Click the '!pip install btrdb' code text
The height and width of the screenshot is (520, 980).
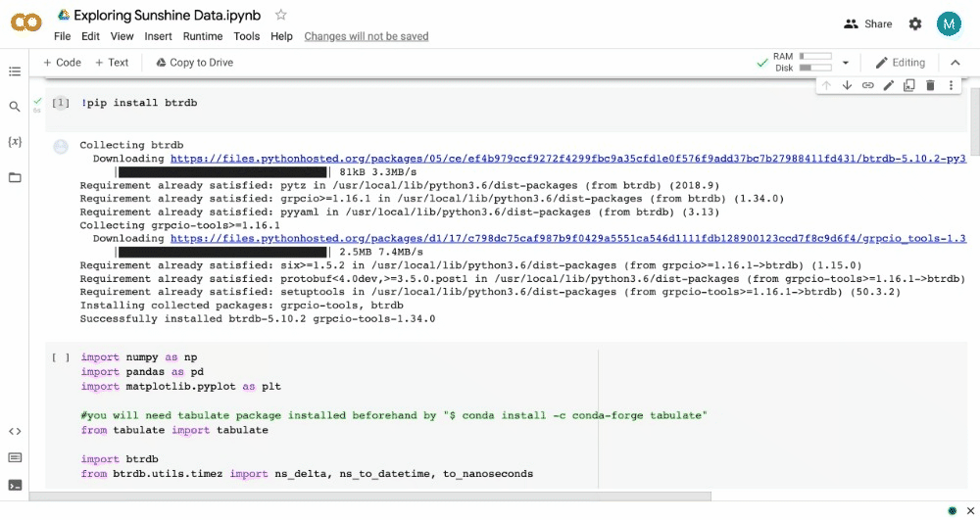tap(139, 103)
